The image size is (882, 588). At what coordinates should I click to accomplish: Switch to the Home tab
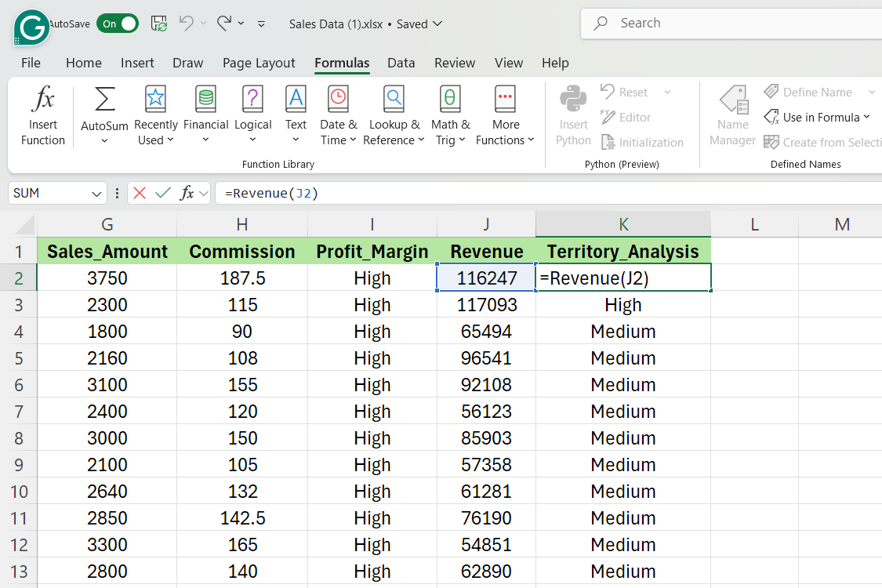tap(84, 63)
